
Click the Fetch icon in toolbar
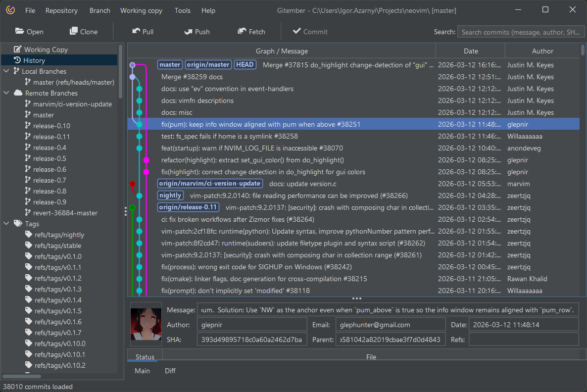(242, 31)
